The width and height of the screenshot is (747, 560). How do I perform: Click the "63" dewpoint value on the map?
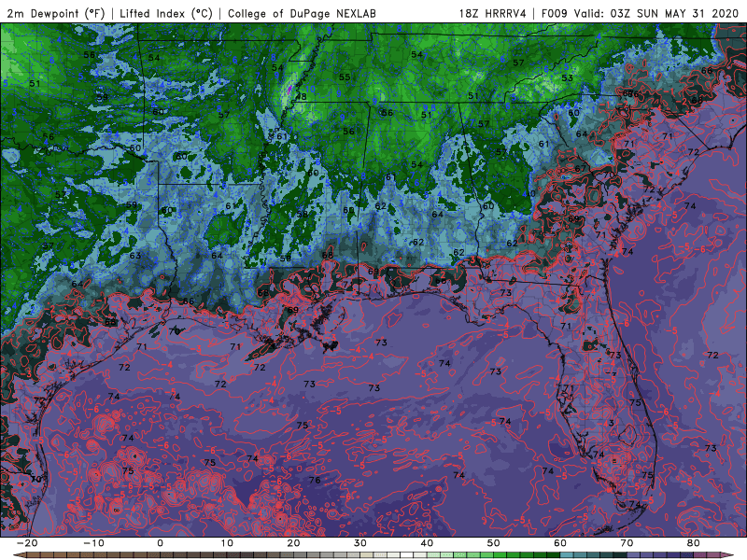click(135, 255)
